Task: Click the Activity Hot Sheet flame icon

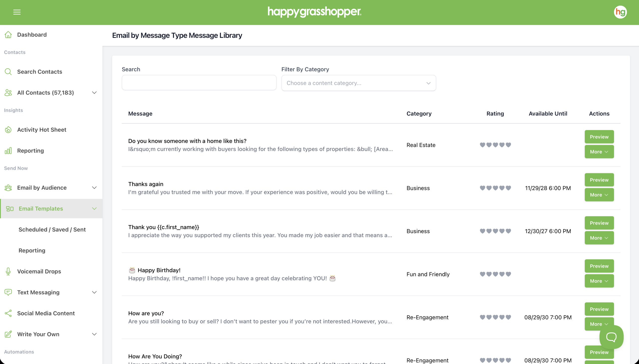Action: click(x=8, y=130)
